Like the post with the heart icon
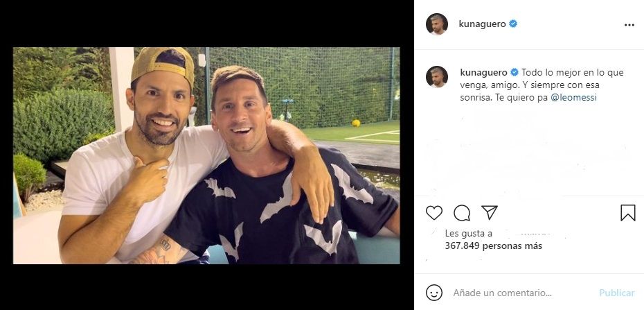The width and height of the screenshot is (644, 310). (434, 213)
